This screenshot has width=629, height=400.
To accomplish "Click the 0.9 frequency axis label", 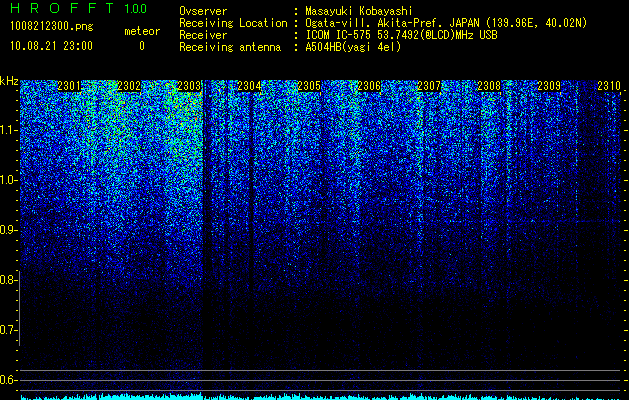I will (x=8, y=230).
